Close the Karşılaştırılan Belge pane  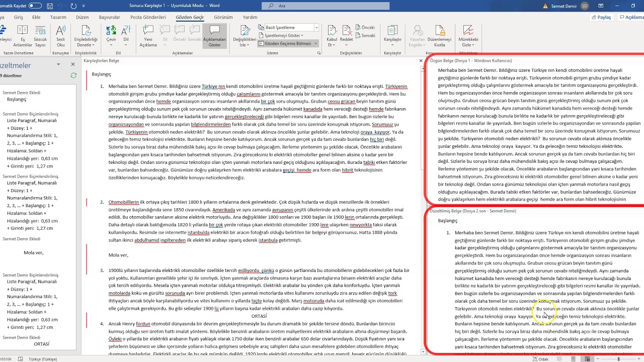(x=421, y=60)
